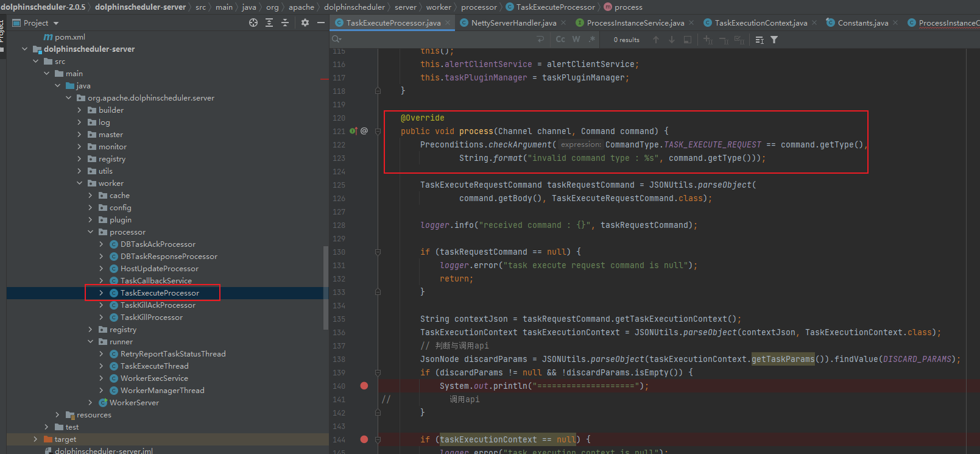The width and height of the screenshot is (980, 454).
Task: Collapse the src folder
Action: pos(35,61)
